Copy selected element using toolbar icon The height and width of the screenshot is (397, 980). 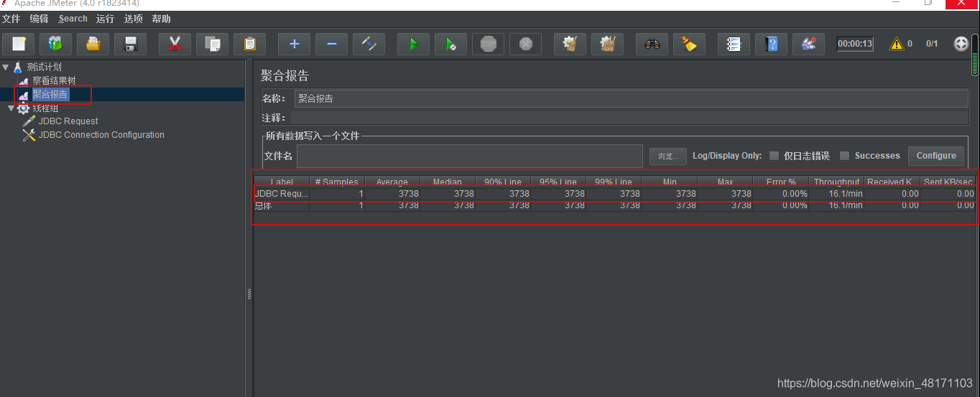click(212, 45)
